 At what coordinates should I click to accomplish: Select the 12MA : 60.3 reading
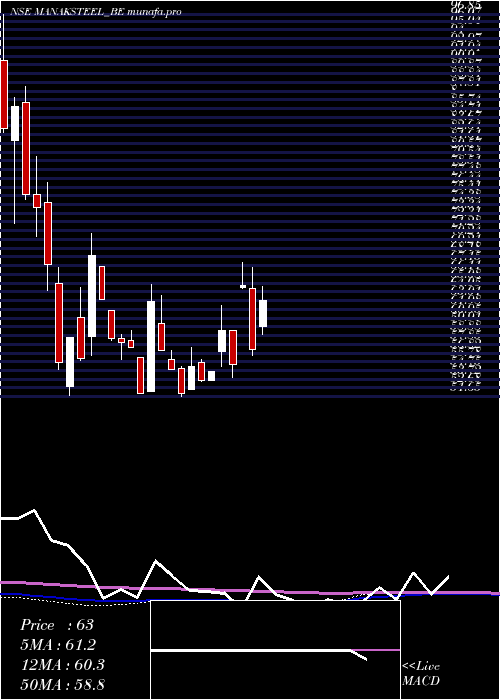pyautogui.click(x=63, y=665)
